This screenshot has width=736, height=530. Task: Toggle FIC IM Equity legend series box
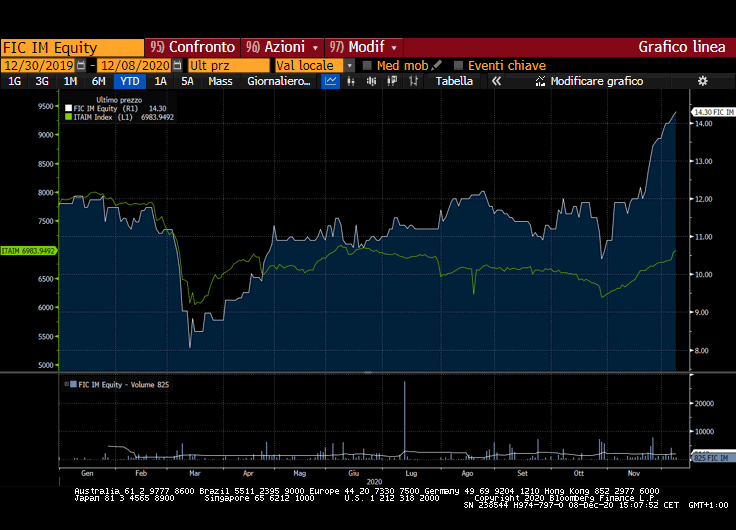pos(68,108)
